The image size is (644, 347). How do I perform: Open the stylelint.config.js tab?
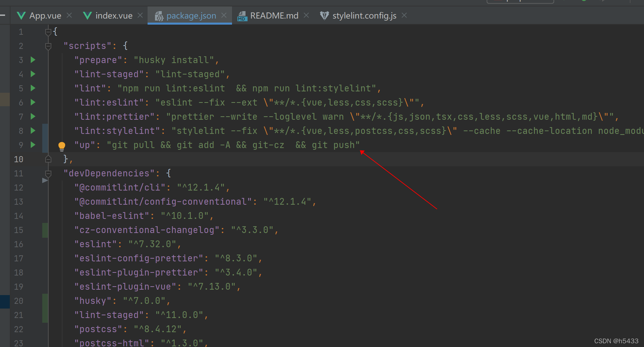pyautogui.click(x=364, y=16)
